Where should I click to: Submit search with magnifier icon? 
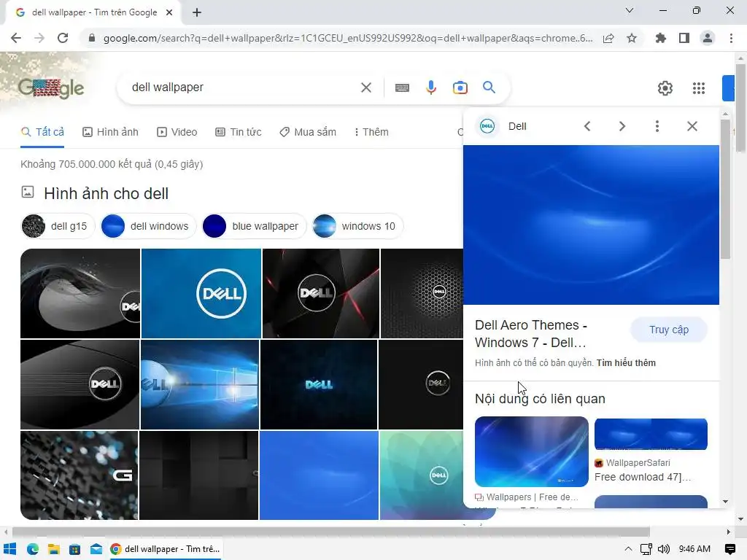[x=489, y=87]
